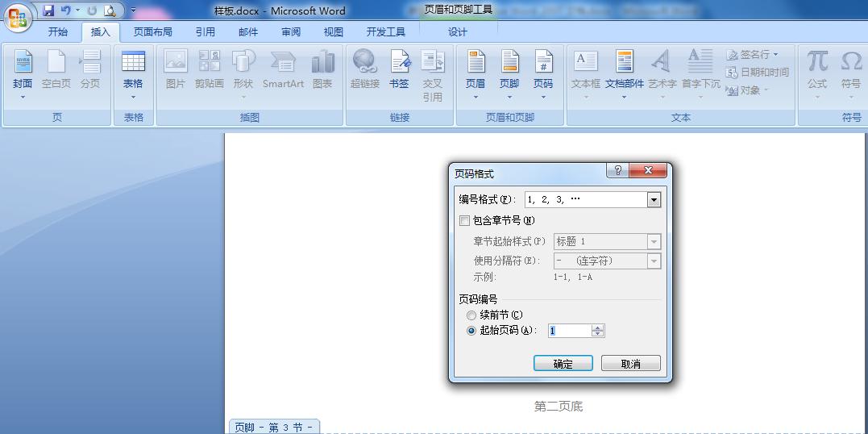Click the 页脚 - 第 3 节 - label
Image resolution: width=868 pixels, height=434 pixels.
[x=274, y=427]
